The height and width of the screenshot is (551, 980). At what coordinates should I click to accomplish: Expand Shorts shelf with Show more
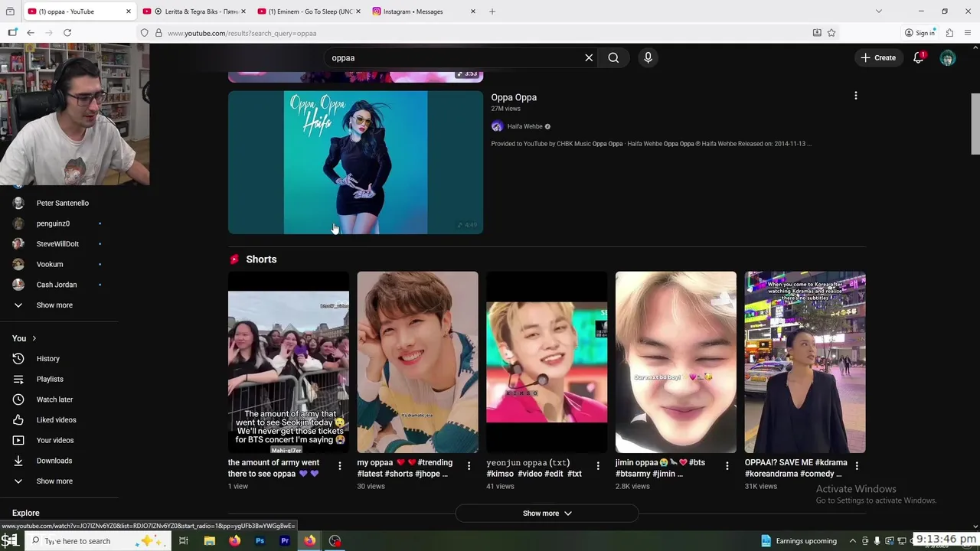point(547,514)
